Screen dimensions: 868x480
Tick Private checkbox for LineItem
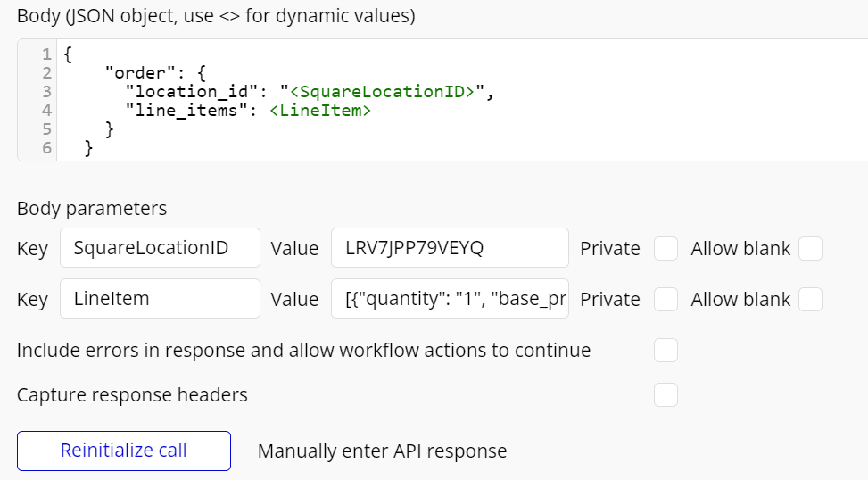[665, 300]
